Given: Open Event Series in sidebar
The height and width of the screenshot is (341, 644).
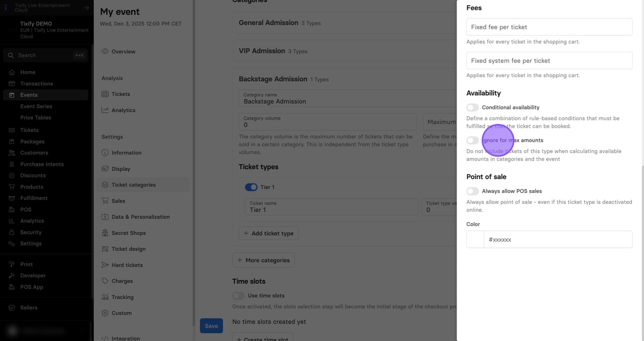Looking at the screenshot, I should click(x=36, y=106).
